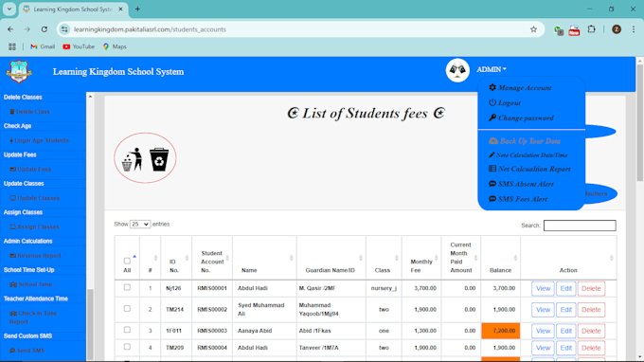Open the show entries count dropdown
The image size is (644, 362).
coord(139,225)
